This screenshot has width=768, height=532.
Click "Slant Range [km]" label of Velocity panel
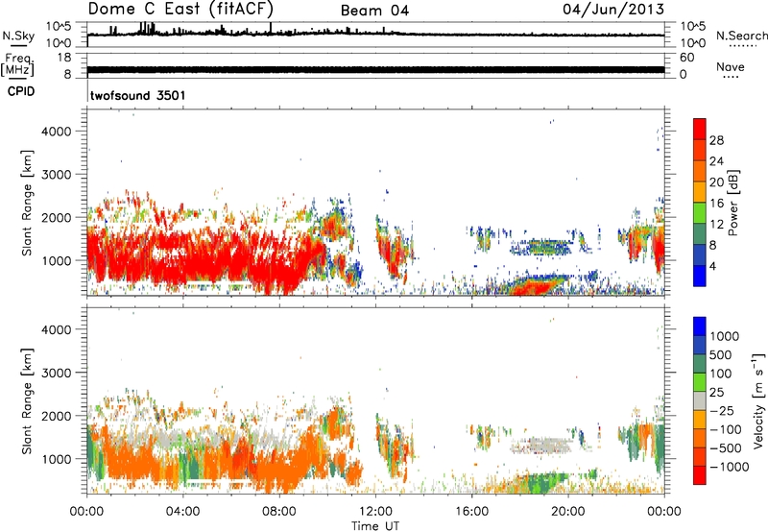[x=27, y=400]
